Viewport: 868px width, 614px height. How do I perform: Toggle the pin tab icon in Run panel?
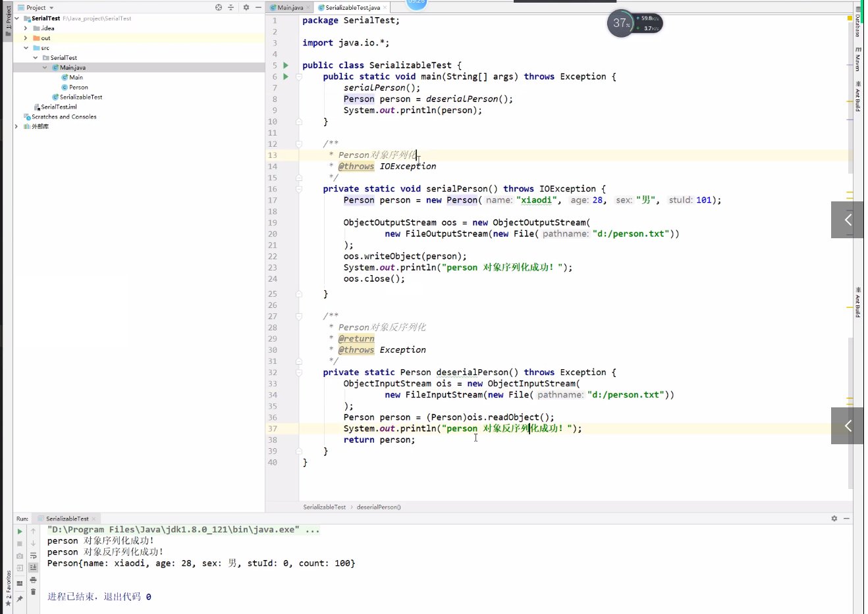20,598
